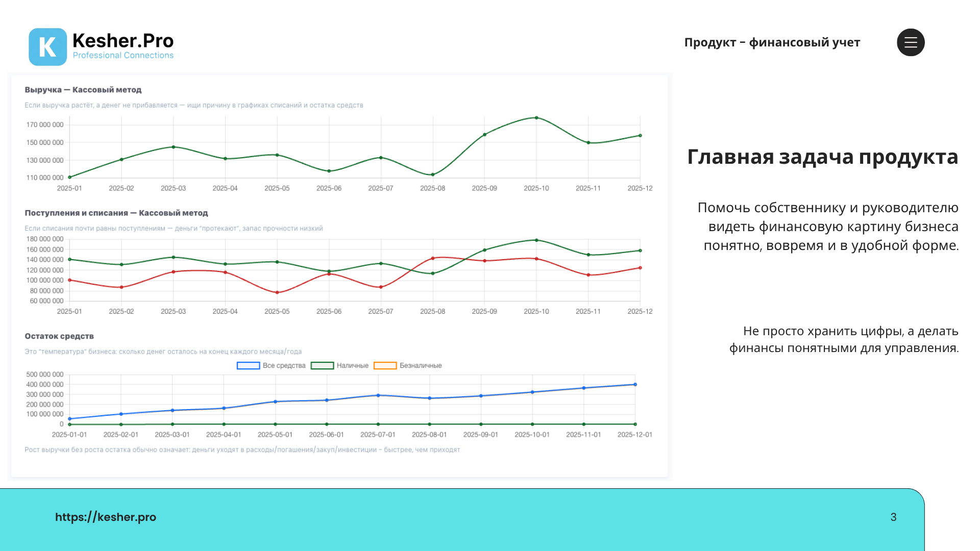This screenshot has width=980, height=551.
Task: Click the green 'Наличные' legend swatch
Action: (322, 366)
